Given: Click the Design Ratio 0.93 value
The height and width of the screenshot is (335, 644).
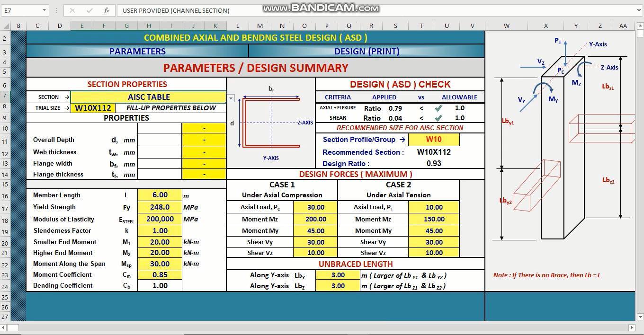Looking at the screenshot, I should pyautogui.click(x=434, y=163).
